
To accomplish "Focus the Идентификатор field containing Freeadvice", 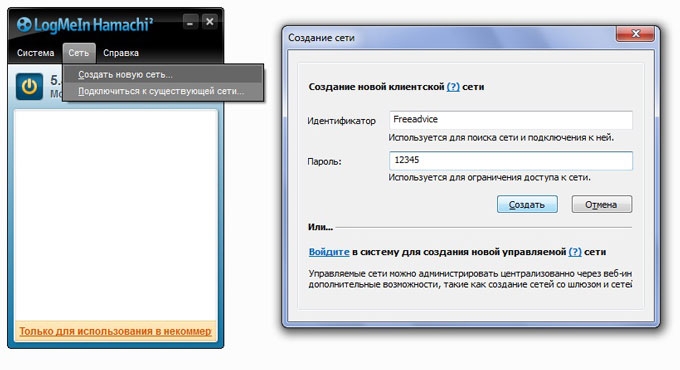I will click(510, 120).
